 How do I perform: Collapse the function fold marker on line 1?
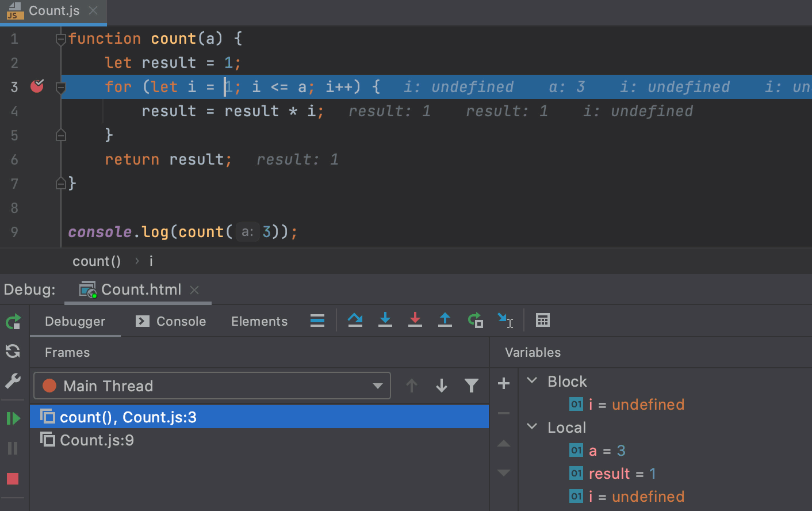(60, 39)
